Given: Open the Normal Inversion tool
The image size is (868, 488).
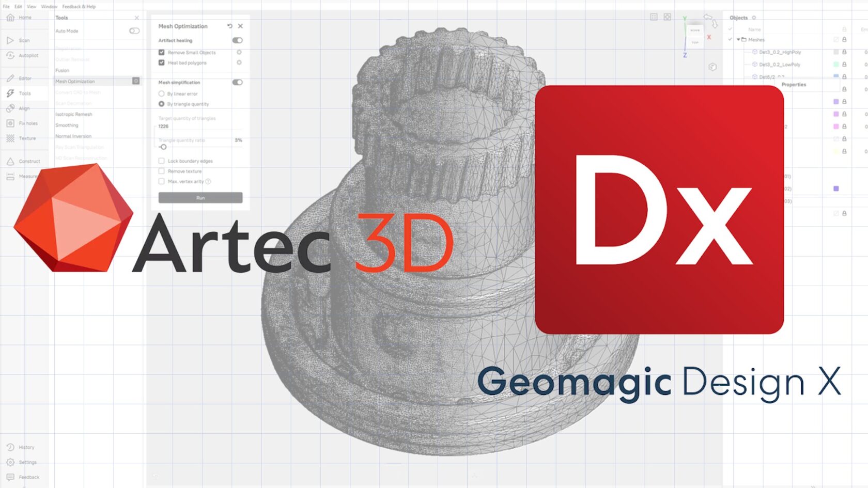Looking at the screenshot, I should pos(73,136).
